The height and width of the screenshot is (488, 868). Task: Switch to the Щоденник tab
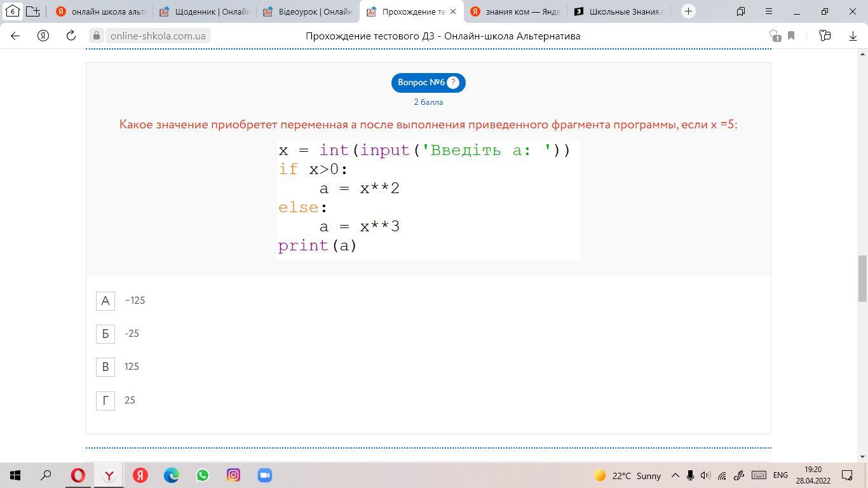[x=205, y=11]
